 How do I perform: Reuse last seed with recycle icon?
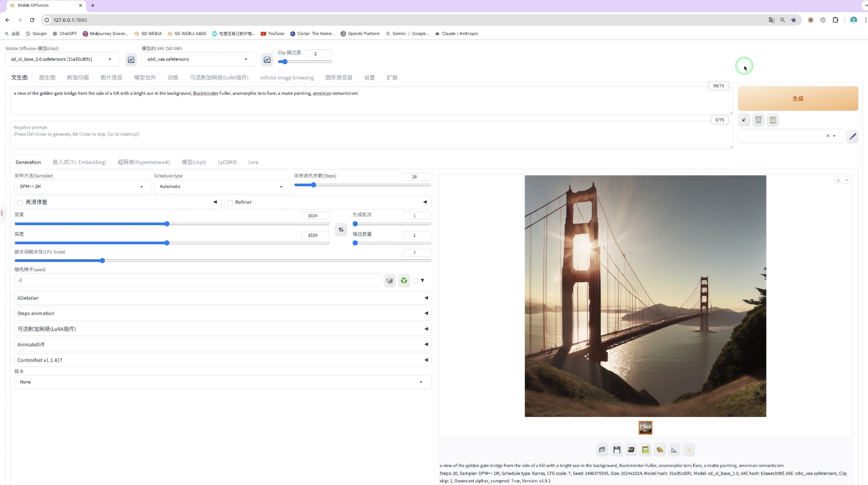pyautogui.click(x=404, y=281)
